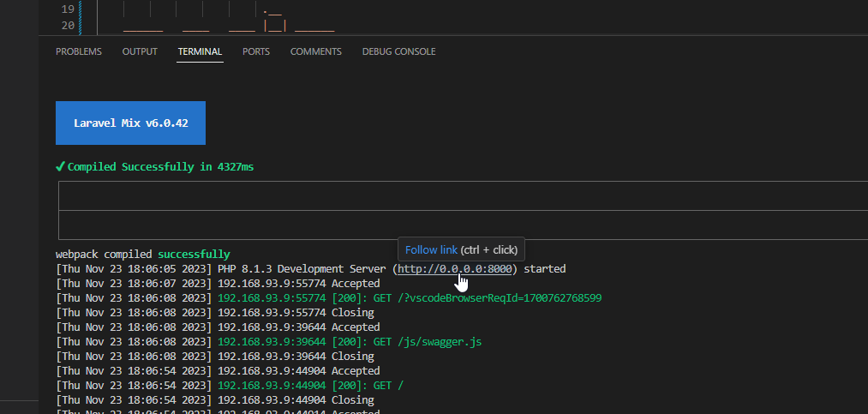Click line number 19 in the editor gutter
Image resolution: width=868 pixels, height=414 pixels.
click(x=68, y=9)
